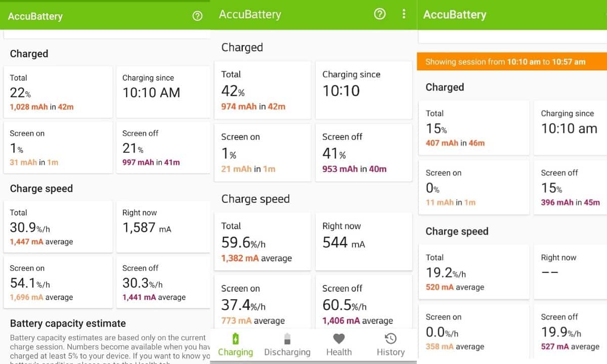
Task: Open the three-dot overflow menu
Action: click(404, 14)
